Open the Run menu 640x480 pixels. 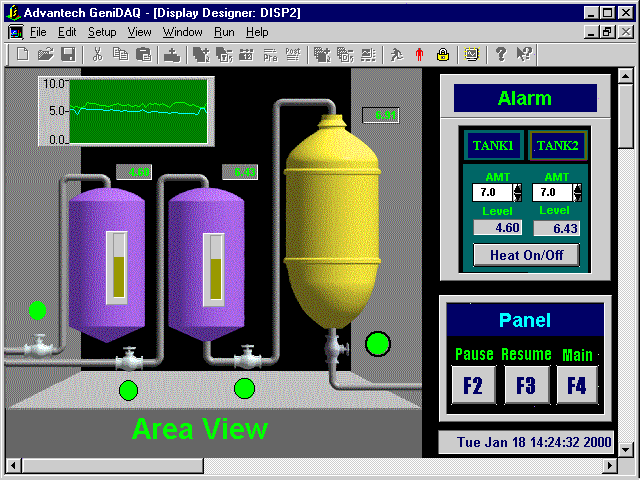tap(224, 32)
